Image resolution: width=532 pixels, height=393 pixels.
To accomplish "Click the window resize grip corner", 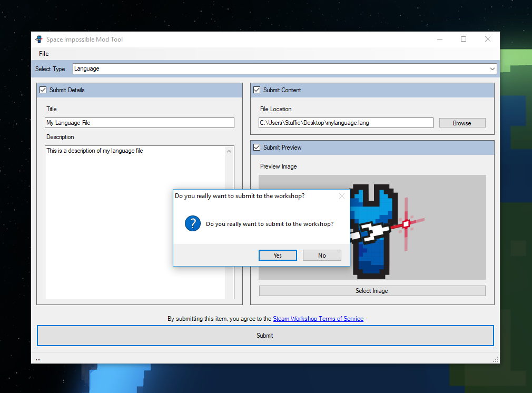I will tap(496, 359).
